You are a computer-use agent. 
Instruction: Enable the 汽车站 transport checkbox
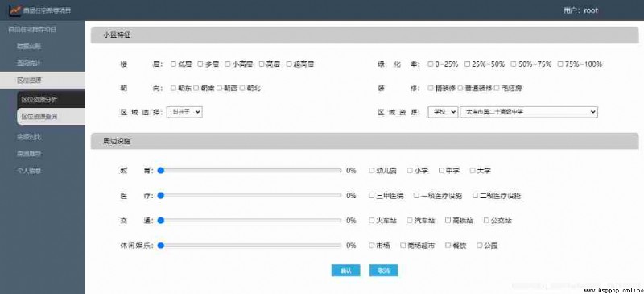pyautogui.click(x=410, y=221)
